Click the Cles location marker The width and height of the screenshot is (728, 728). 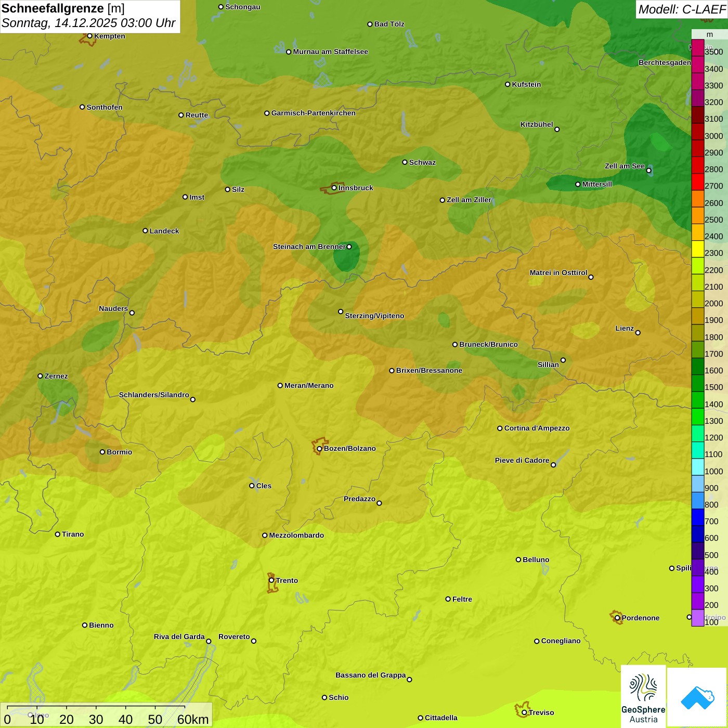tap(252, 486)
